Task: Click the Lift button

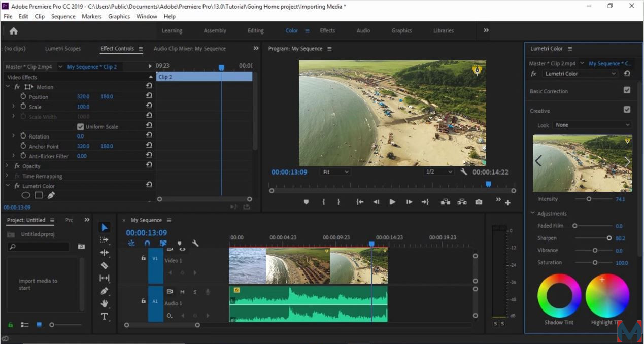Action: [446, 202]
